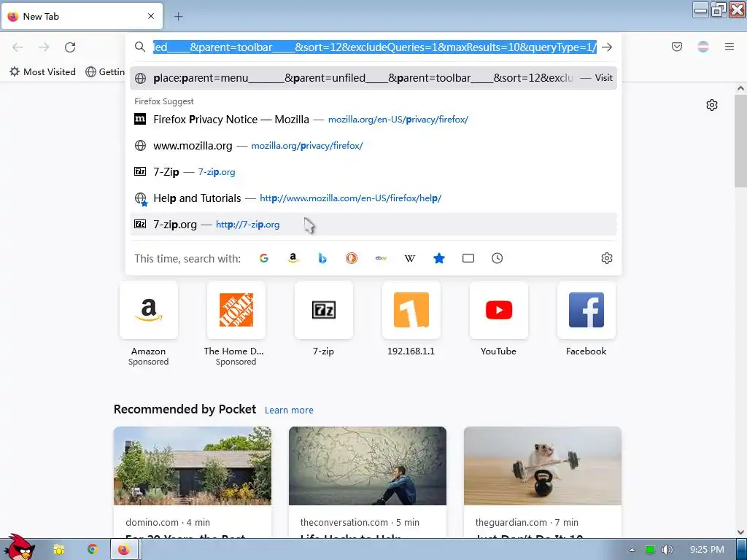
Task: Search this time with Wikipedia icon
Action: pos(410,258)
